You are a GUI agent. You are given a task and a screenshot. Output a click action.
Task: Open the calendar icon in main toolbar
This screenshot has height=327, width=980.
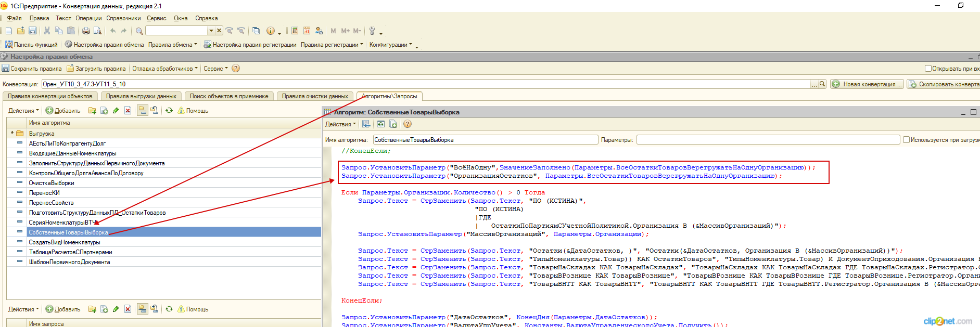click(307, 31)
